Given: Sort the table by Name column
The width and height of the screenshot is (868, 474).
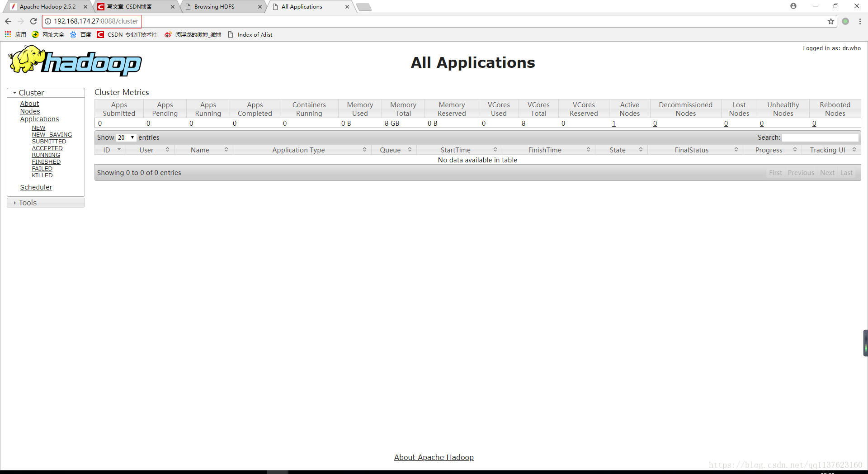Looking at the screenshot, I should coord(204,150).
